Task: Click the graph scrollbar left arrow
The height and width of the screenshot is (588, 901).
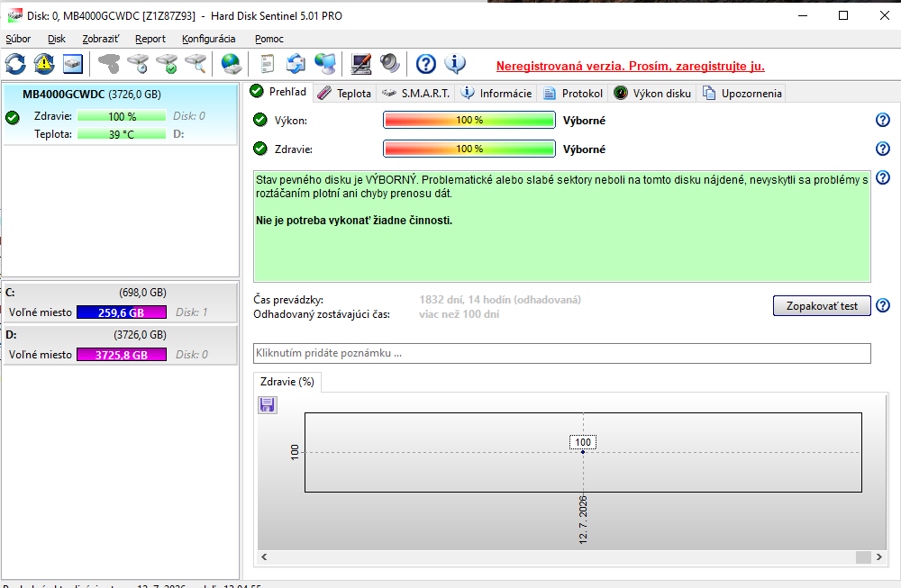Action: (264, 557)
